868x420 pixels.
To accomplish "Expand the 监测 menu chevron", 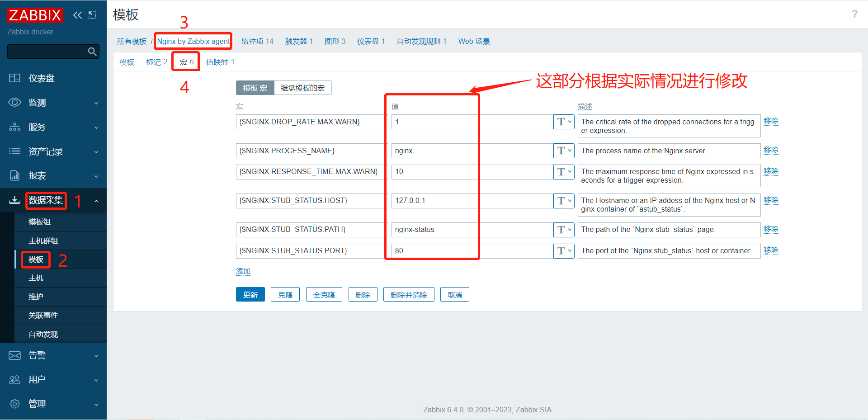I will tap(96, 103).
